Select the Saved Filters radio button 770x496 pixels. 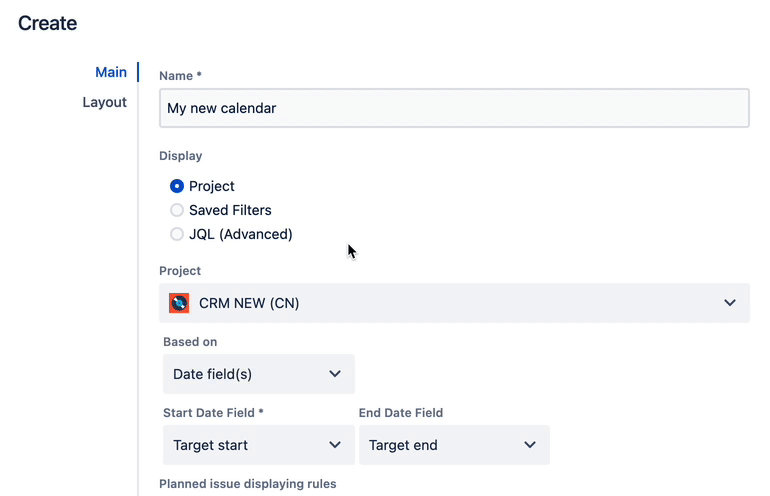[x=177, y=210]
